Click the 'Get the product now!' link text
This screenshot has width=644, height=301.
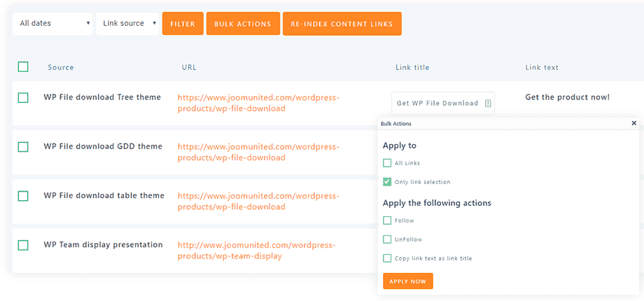tap(568, 97)
